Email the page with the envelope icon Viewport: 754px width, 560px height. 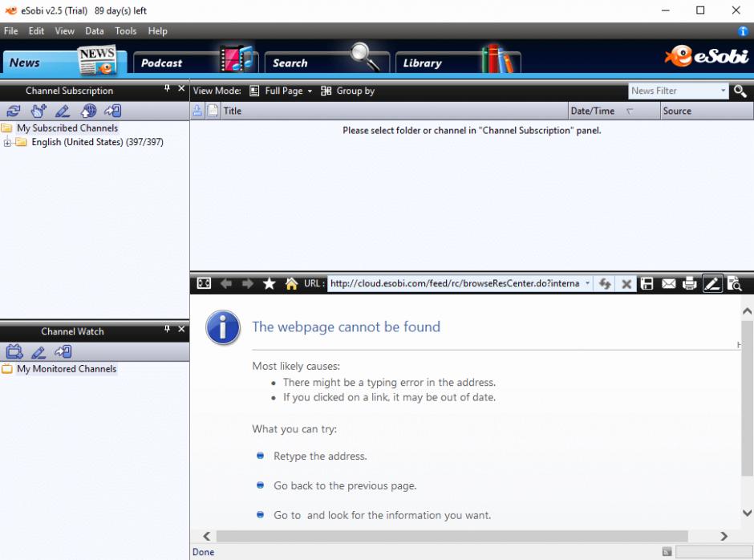pyautogui.click(x=668, y=284)
